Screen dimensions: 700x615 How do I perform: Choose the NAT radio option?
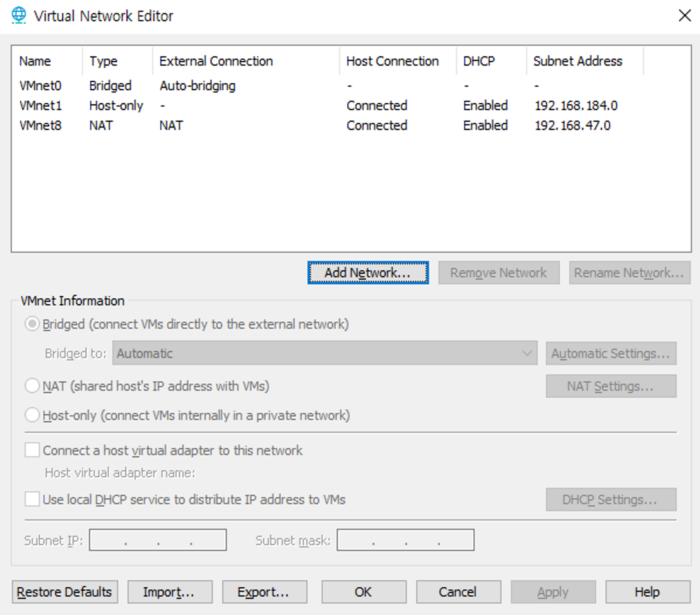32,386
